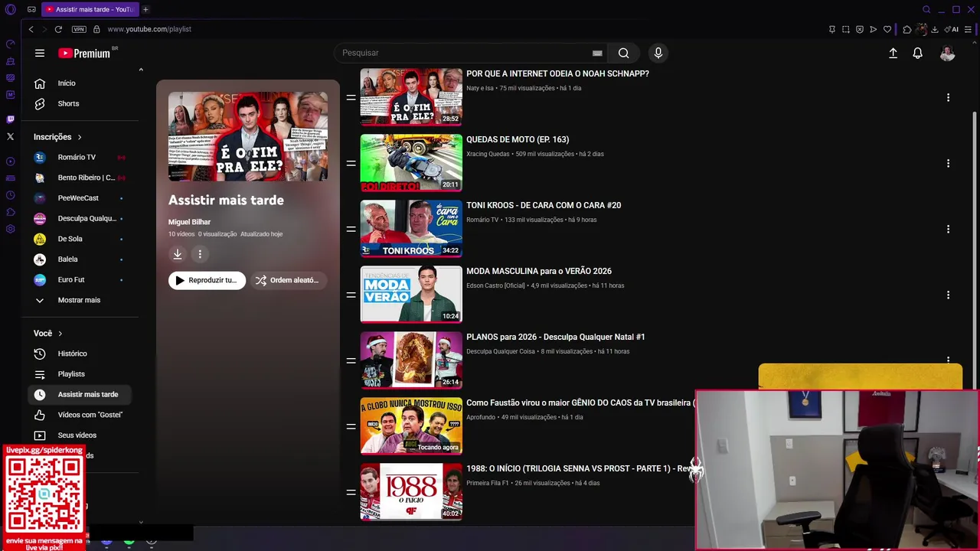Switch to Assistir mais tarde browser tab
The image size is (980, 551).
(x=90, y=9)
